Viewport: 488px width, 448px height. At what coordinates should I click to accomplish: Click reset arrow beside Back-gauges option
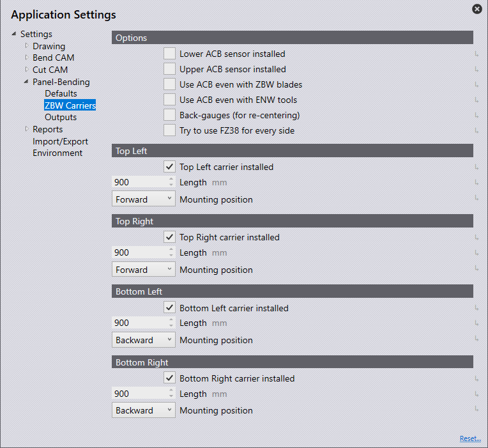click(477, 116)
